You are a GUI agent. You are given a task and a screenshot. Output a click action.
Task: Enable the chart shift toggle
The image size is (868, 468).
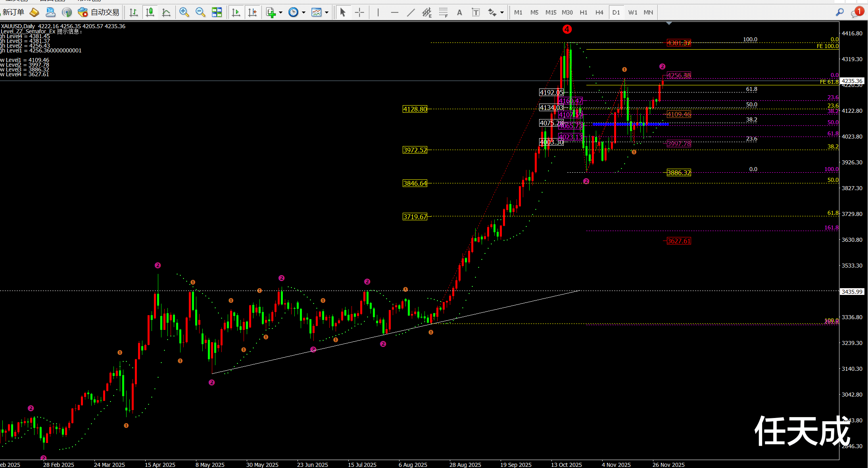click(252, 12)
